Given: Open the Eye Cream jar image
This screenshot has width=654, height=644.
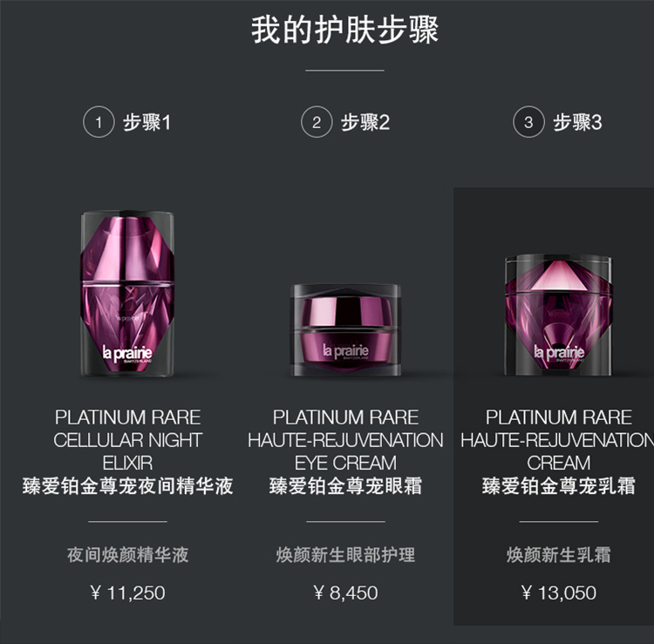Looking at the screenshot, I should pyautogui.click(x=346, y=330).
